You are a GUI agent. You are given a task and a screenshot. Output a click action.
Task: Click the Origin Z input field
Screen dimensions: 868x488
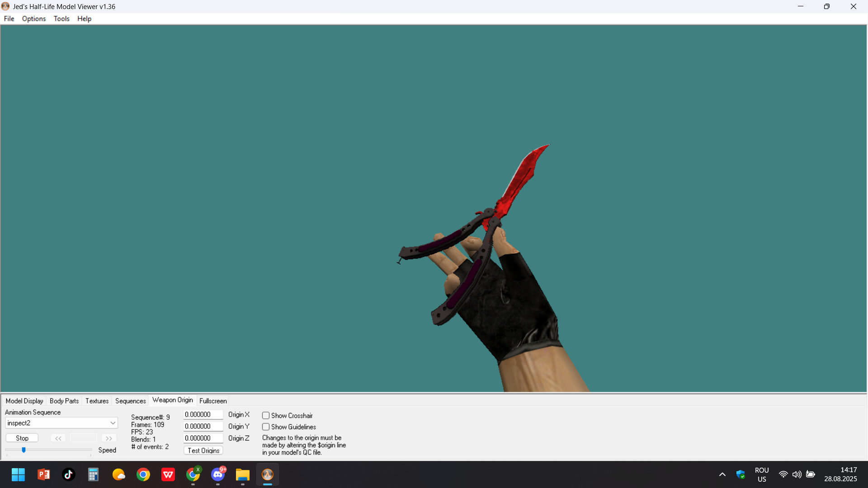(203, 438)
